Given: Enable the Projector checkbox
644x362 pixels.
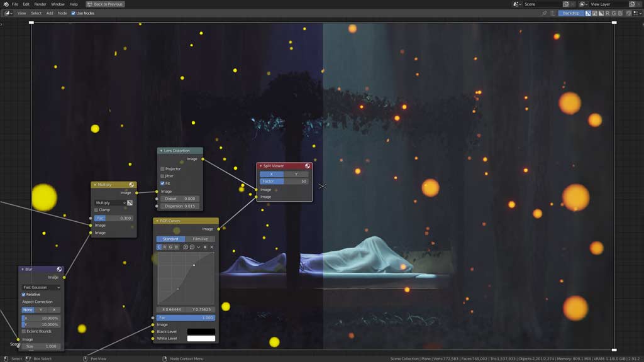Looking at the screenshot, I should pos(163,168).
